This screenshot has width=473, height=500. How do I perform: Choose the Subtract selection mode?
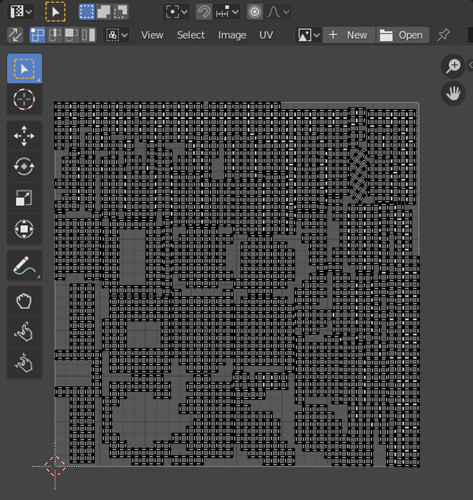tap(120, 12)
